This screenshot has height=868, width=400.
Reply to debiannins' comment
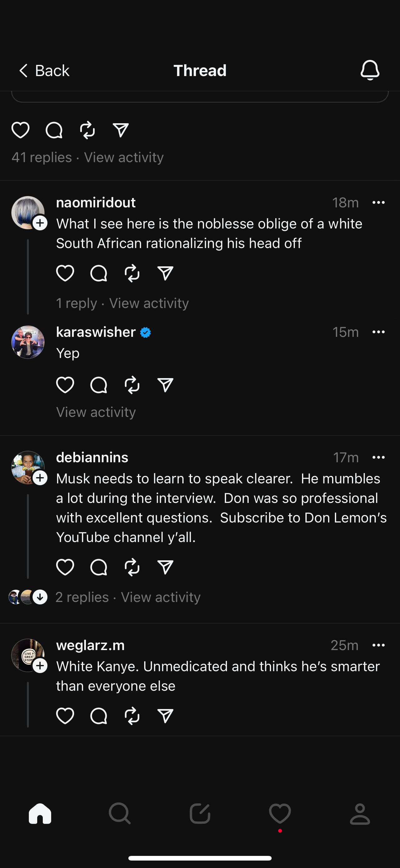pyautogui.click(x=99, y=567)
